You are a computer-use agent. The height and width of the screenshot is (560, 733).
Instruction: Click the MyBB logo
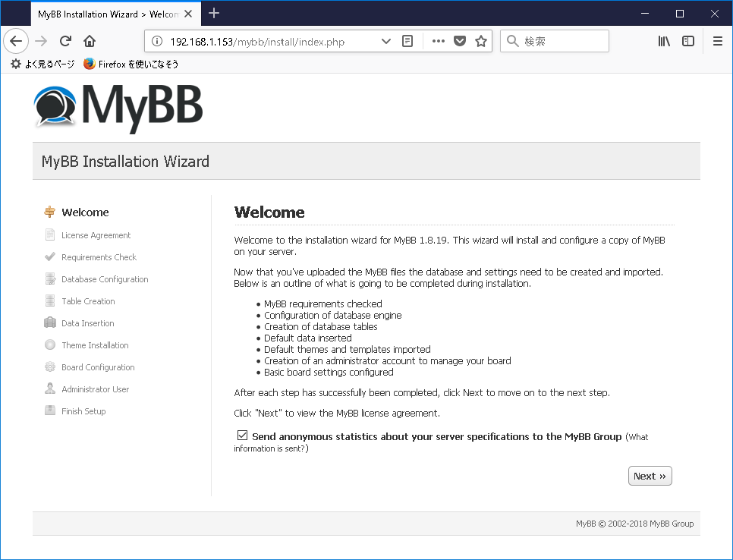pyautogui.click(x=118, y=108)
